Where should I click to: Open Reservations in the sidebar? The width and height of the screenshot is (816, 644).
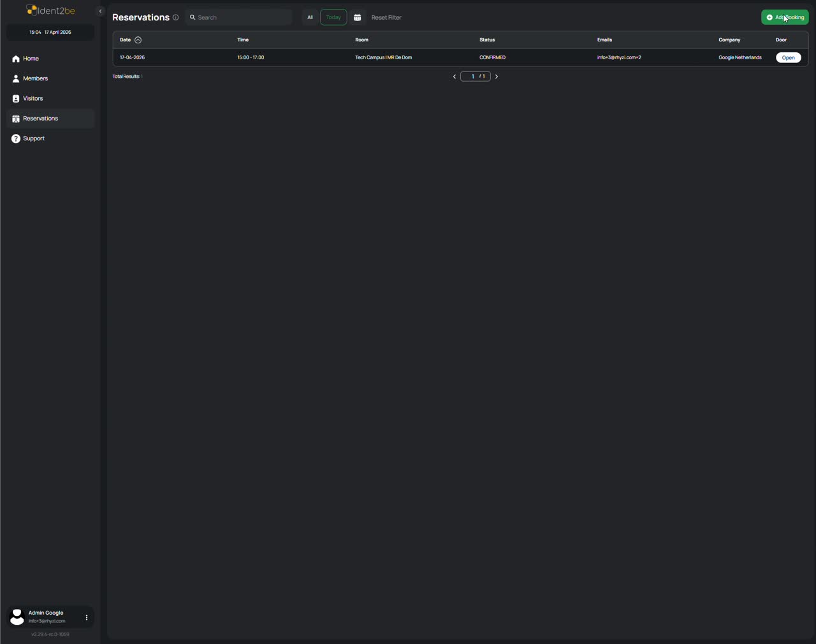(x=41, y=119)
